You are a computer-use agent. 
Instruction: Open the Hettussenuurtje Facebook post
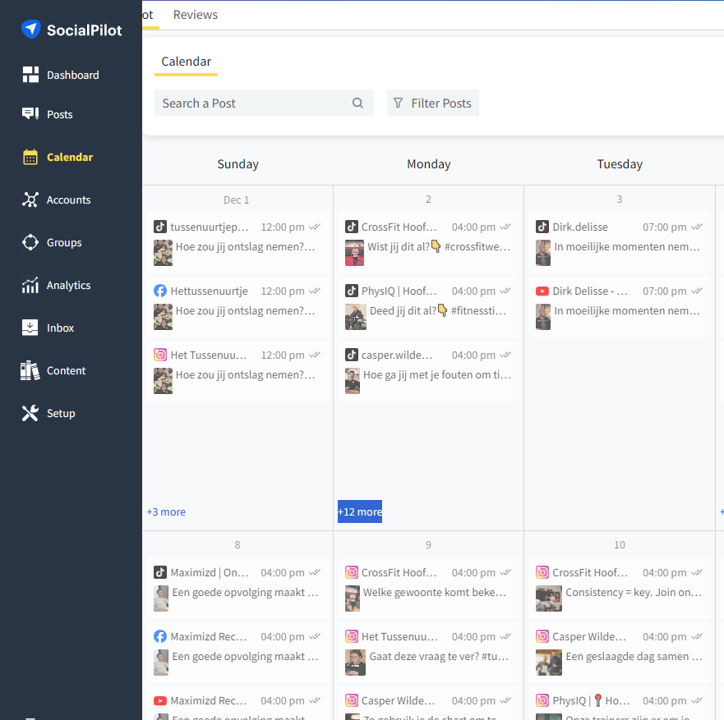click(237, 302)
